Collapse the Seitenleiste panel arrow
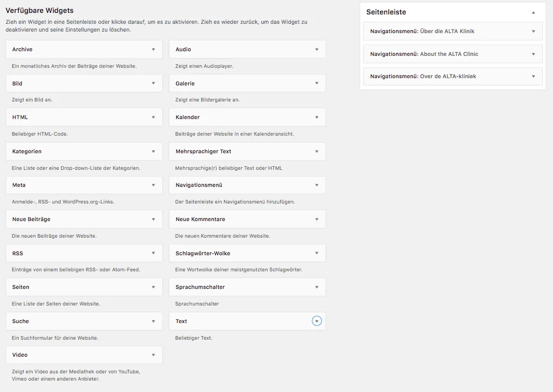 533,12
